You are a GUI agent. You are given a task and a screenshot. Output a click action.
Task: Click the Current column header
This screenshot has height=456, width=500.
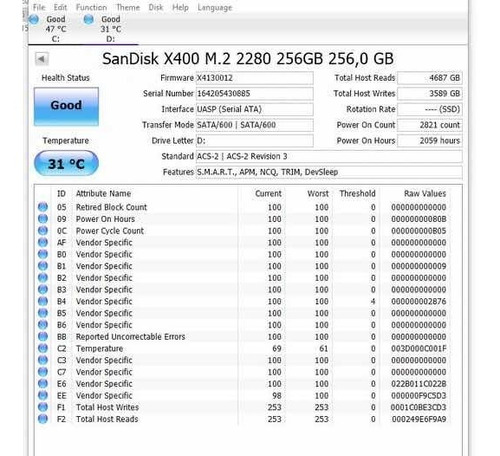tap(268, 193)
